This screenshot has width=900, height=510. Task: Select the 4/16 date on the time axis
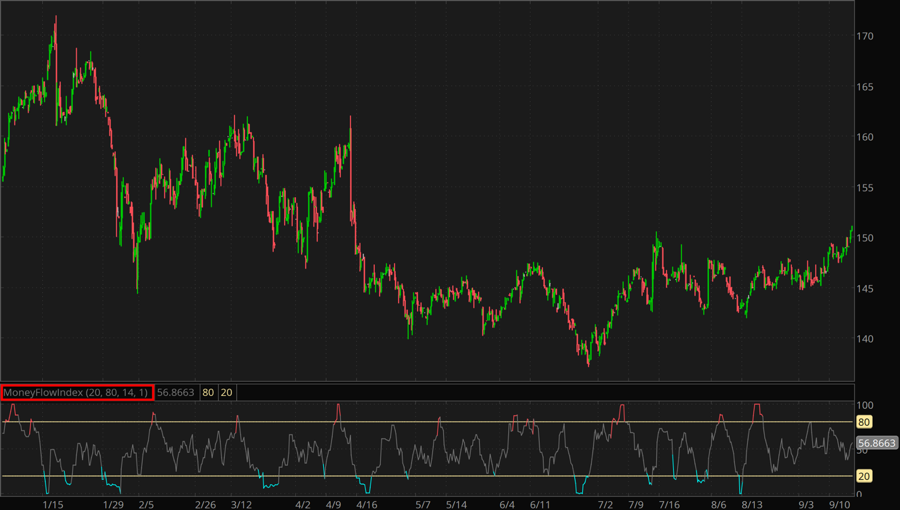pyautogui.click(x=366, y=503)
